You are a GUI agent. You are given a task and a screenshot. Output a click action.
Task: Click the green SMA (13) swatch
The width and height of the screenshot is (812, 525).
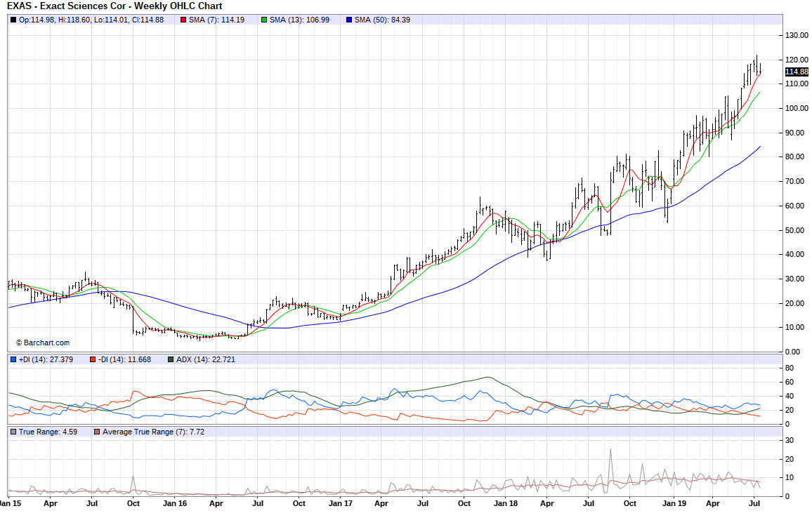click(264, 20)
